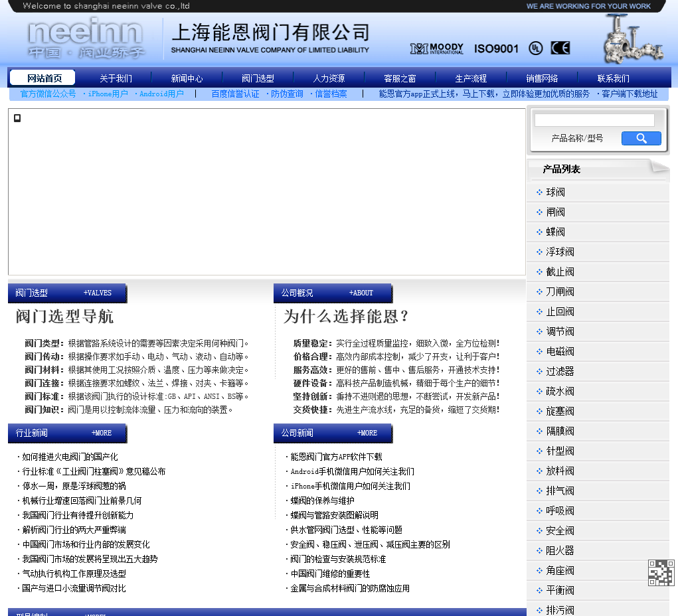Screen dimensions: 678x616
Task: Select 安全阀 in product list
Action: [x=560, y=530]
